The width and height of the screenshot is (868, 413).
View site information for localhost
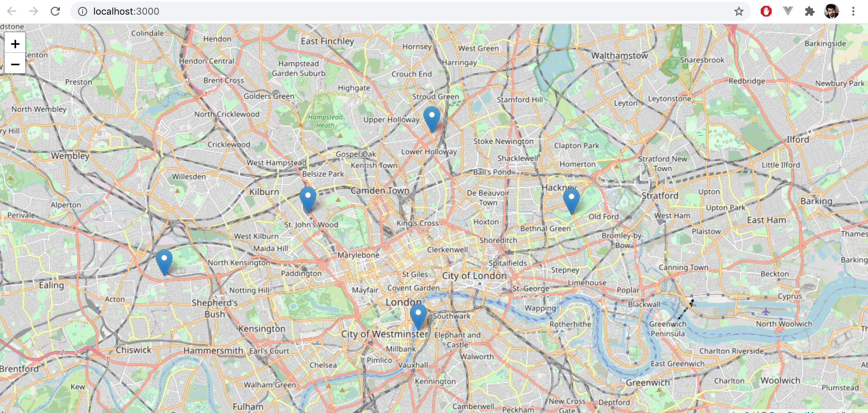(82, 11)
